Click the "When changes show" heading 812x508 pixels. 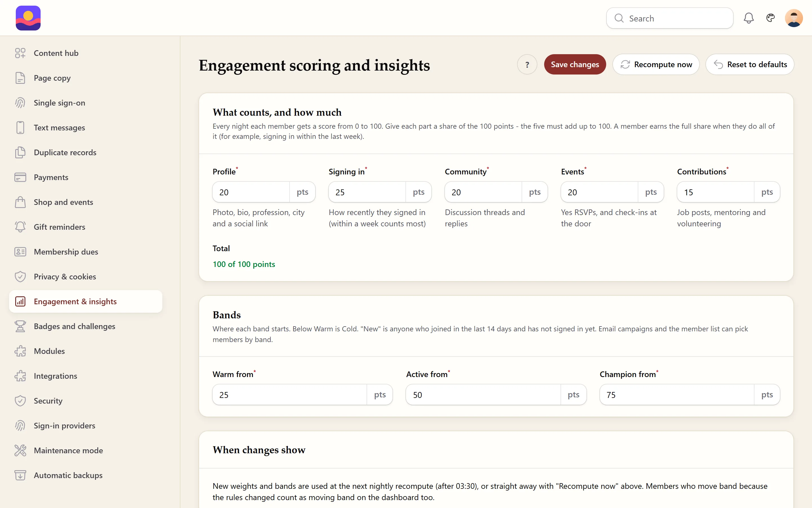pyautogui.click(x=259, y=450)
